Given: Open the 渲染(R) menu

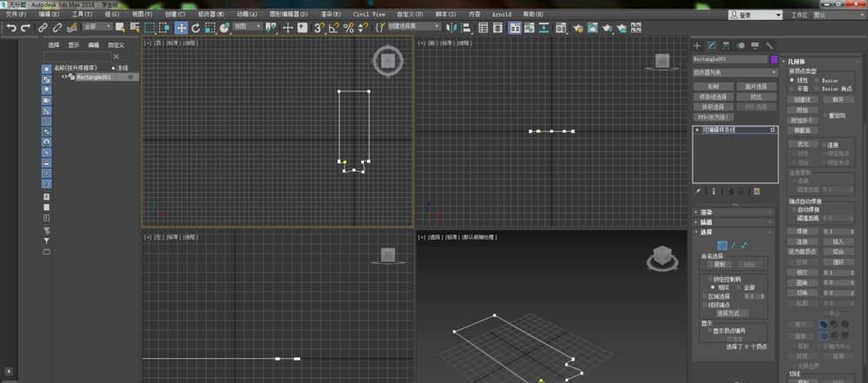Looking at the screenshot, I should [331, 14].
